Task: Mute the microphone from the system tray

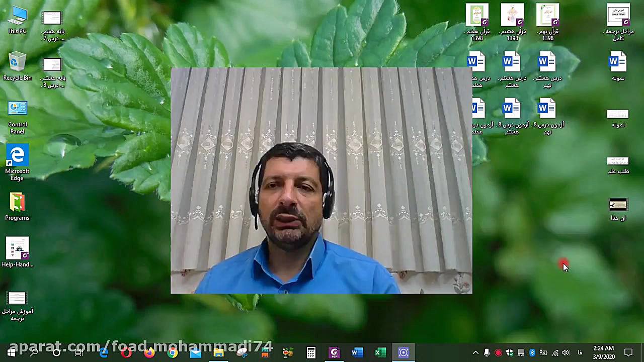Action: (x=487, y=352)
